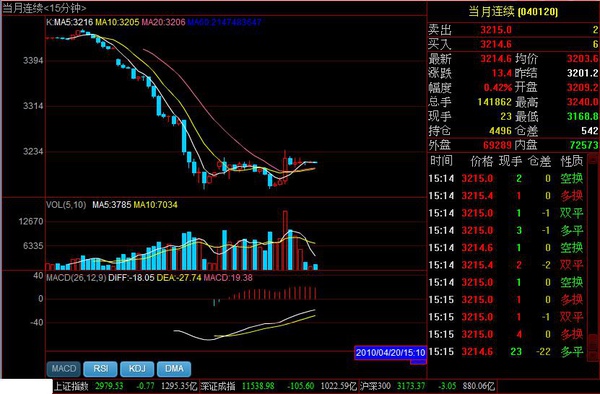The image size is (600, 394).
Task: Click the trade list scrollbar down arrow
Action: 594,357
